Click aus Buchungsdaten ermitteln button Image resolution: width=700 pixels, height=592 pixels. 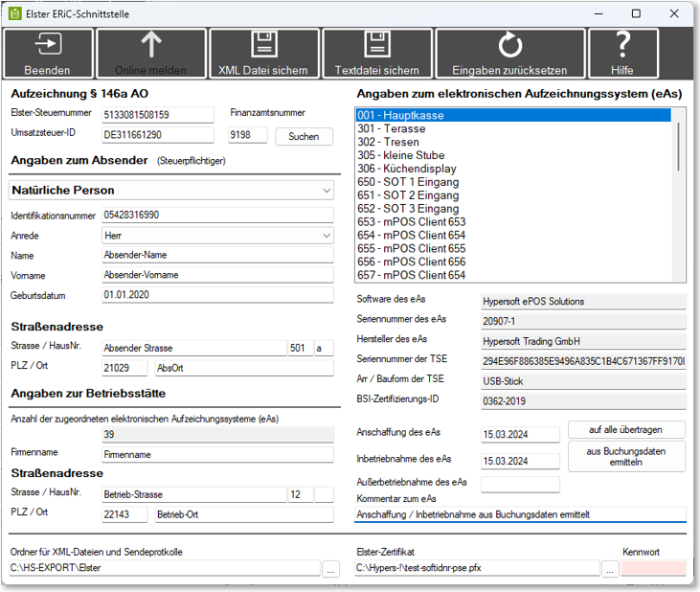(626, 456)
